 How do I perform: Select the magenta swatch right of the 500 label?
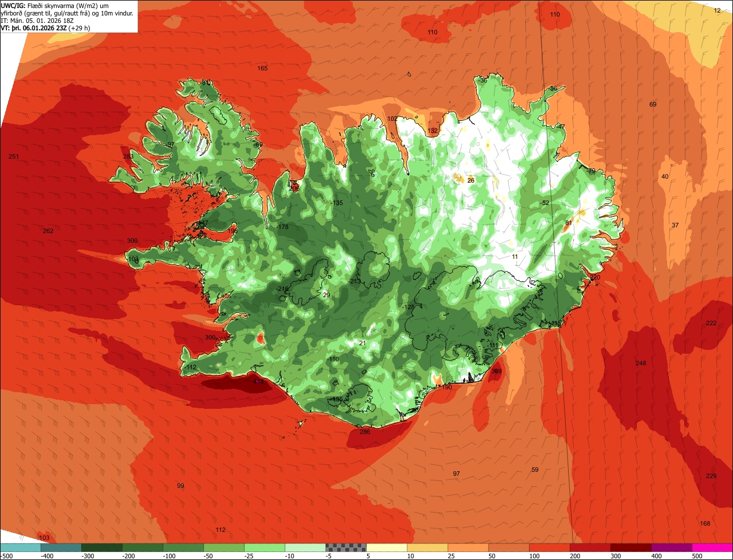pyautogui.click(x=712, y=547)
